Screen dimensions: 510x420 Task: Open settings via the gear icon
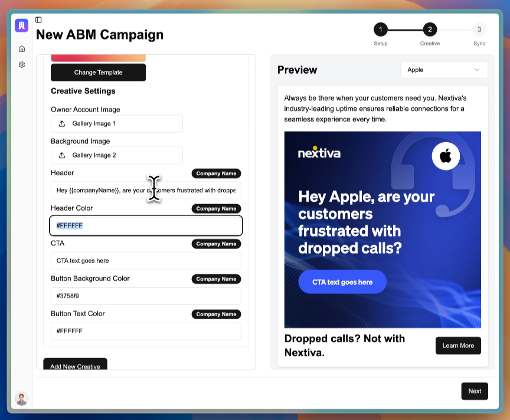21,65
